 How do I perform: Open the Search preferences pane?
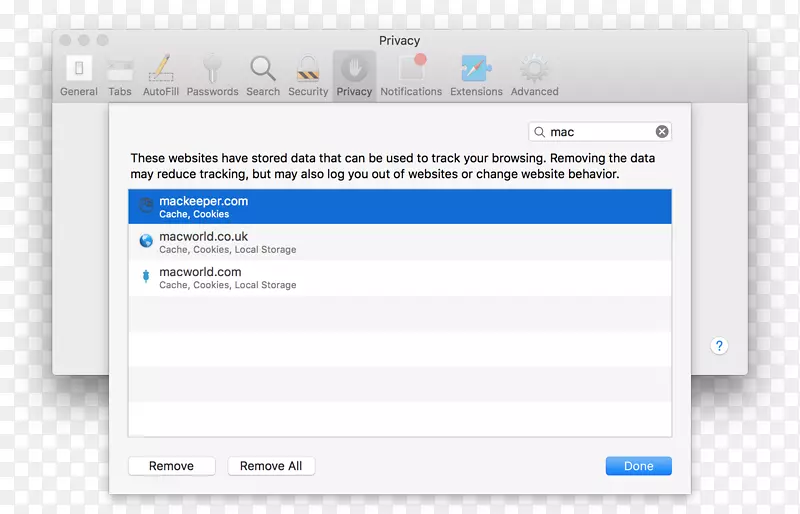point(263,76)
